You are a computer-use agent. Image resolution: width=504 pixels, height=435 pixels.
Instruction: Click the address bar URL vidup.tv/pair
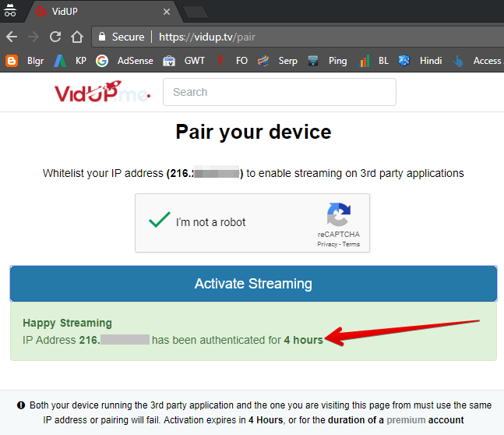[207, 37]
